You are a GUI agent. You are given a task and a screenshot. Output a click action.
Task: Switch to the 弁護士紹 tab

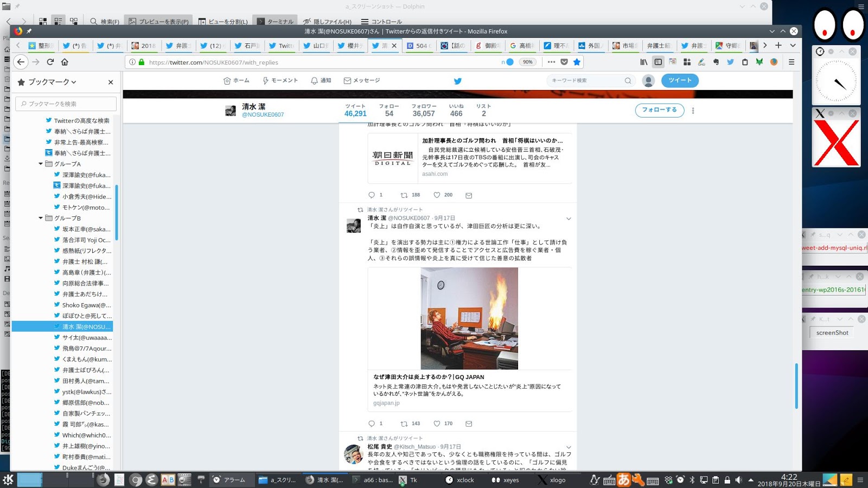(x=658, y=46)
